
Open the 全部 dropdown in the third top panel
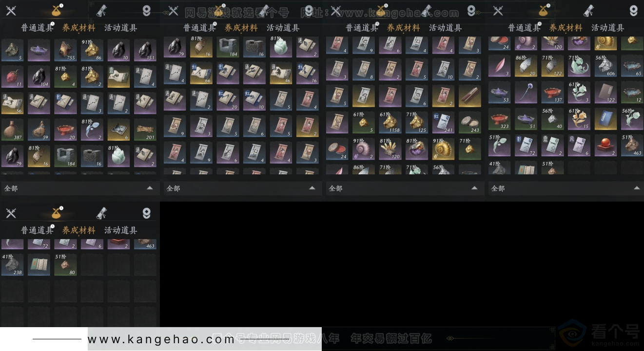coord(405,188)
